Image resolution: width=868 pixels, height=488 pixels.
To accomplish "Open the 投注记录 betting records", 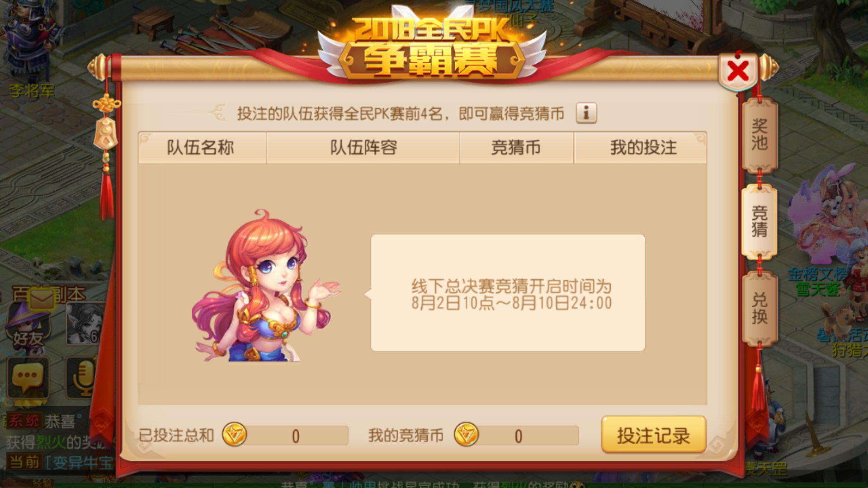I will tap(654, 435).
